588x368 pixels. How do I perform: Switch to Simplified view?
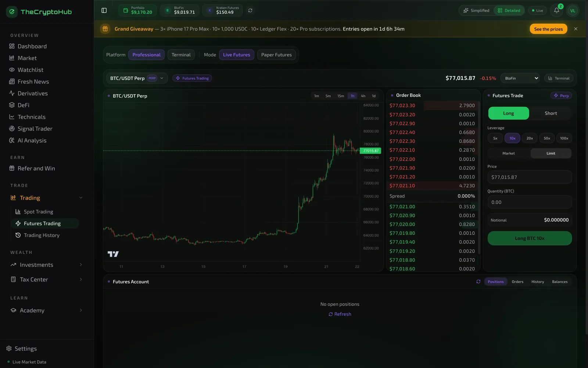476,10
